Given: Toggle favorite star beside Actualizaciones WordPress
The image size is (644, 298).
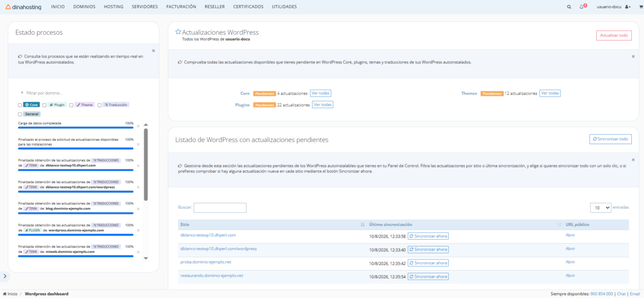Looking at the screenshot, I should pyautogui.click(x=178, y=31).
